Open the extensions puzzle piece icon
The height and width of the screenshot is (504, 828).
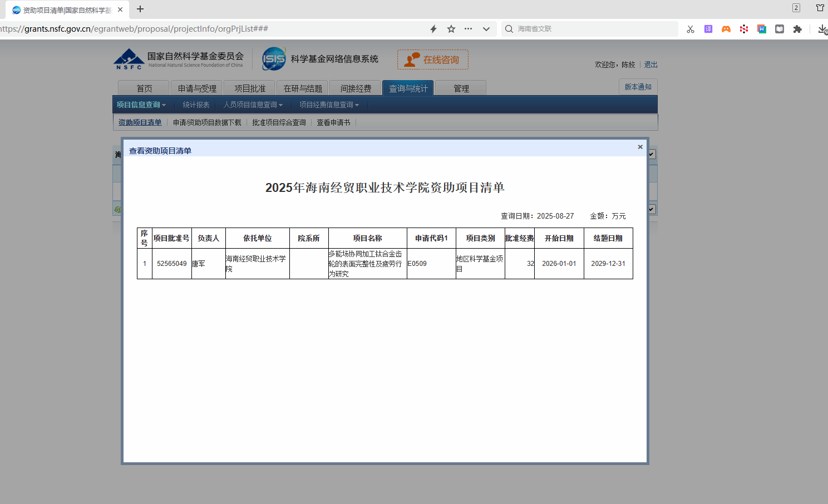[x=797, y=29]
